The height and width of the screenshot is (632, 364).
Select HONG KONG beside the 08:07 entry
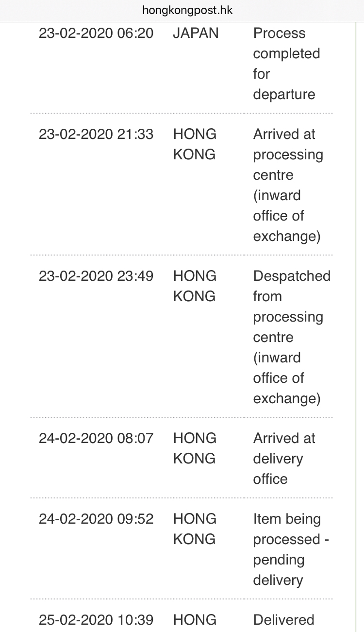point(195,448)
